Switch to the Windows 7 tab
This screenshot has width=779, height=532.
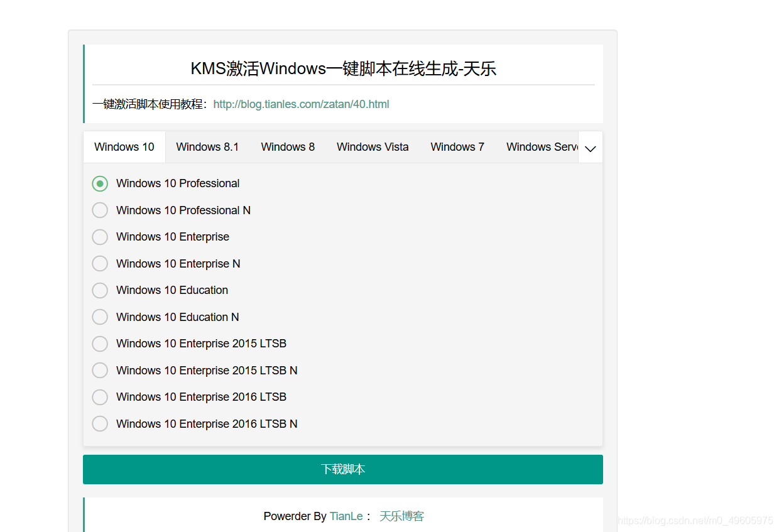tap(457, 147)
